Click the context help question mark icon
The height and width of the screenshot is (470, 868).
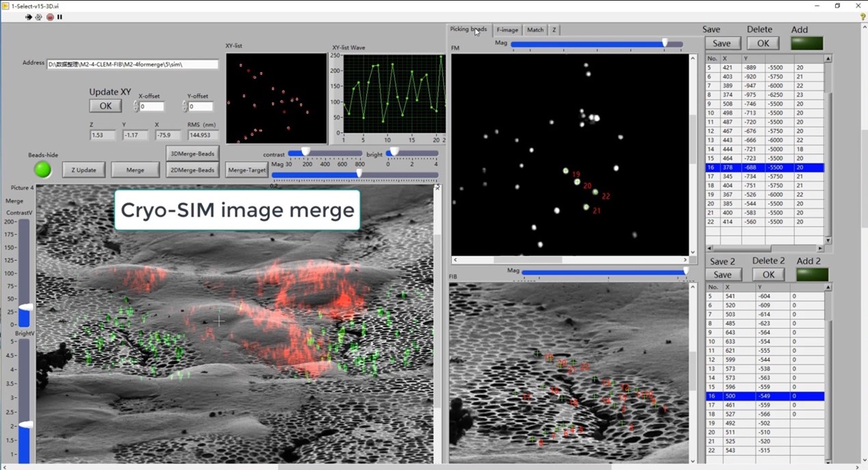(x=862, y=17)
